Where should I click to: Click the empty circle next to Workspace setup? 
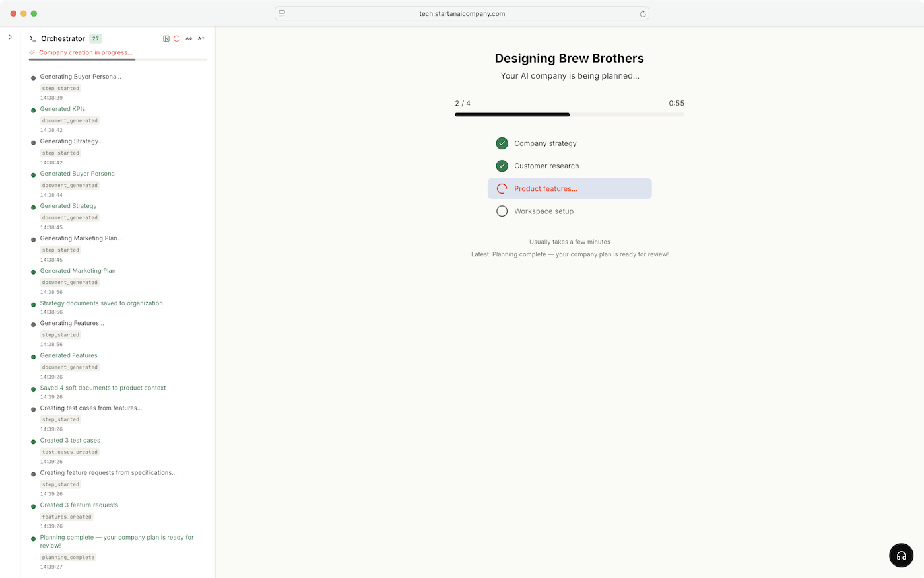[x=502, y=211]
